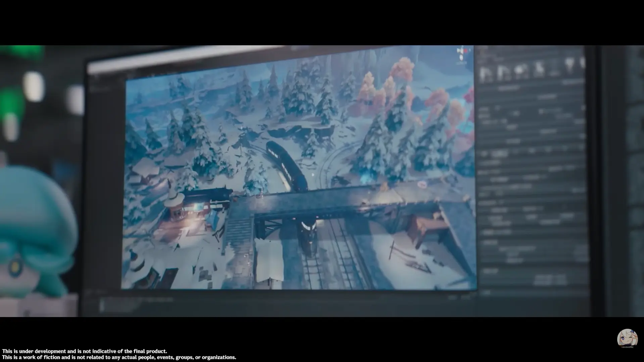Select the cloud-shaped third icon in the right panel row

[x=520, y=70]
